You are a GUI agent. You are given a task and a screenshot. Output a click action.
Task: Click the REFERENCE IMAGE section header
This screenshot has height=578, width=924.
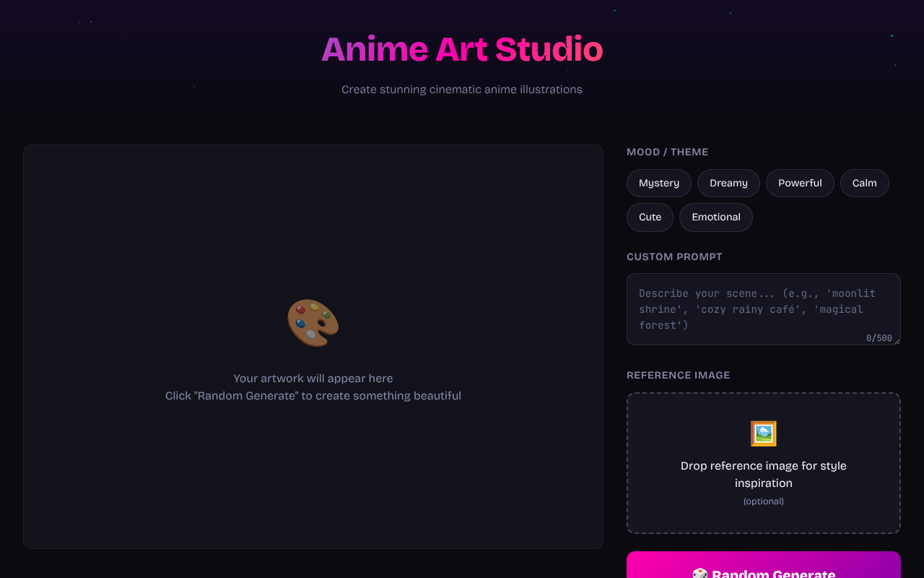point(678,375)
